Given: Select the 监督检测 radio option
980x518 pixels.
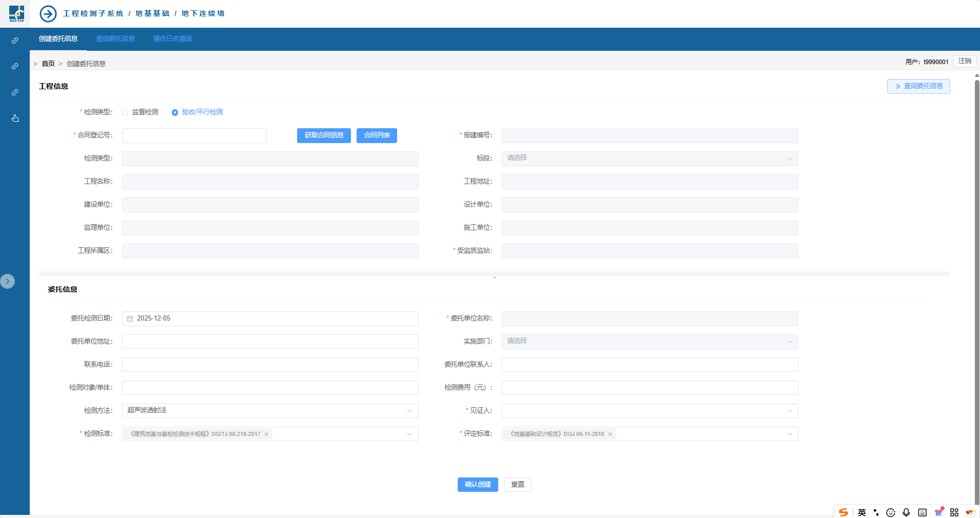Looking at the screenshot, I should pyautogui.click(x=125, y=112).
